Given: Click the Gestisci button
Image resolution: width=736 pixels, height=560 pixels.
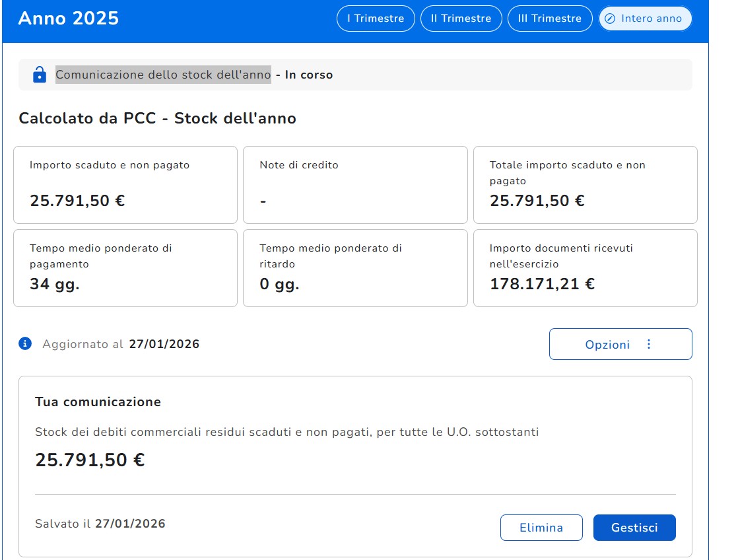Looking at the screenshot, I should pos(634,528).
